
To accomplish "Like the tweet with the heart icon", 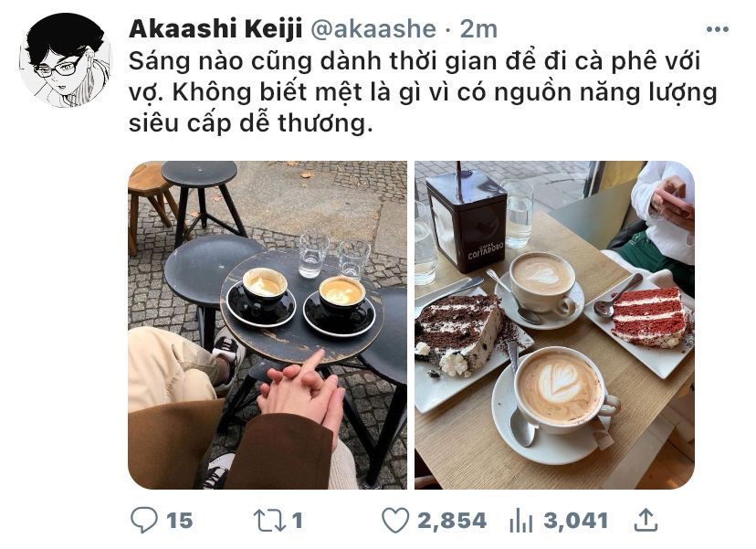I will click(395, 521).
